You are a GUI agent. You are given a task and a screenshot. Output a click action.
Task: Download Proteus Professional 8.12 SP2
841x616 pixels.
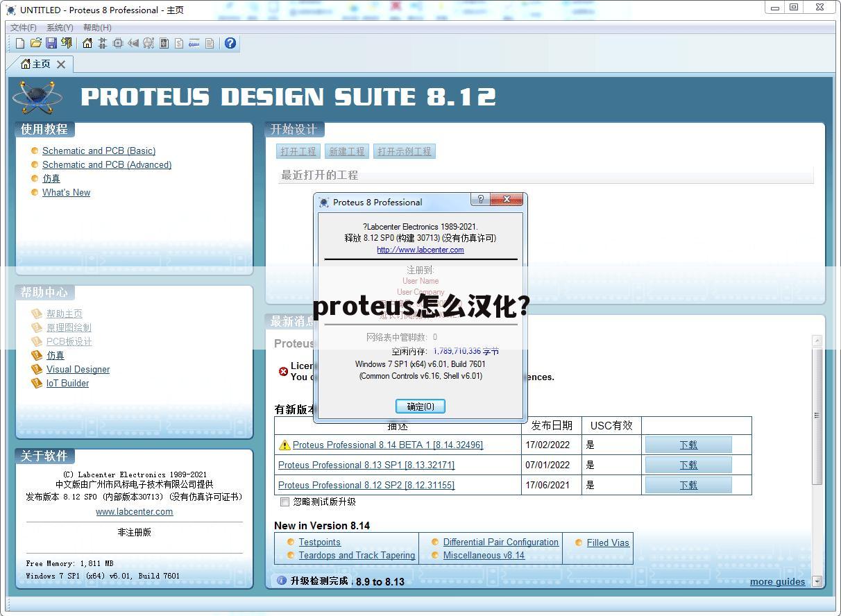(688, 485)
